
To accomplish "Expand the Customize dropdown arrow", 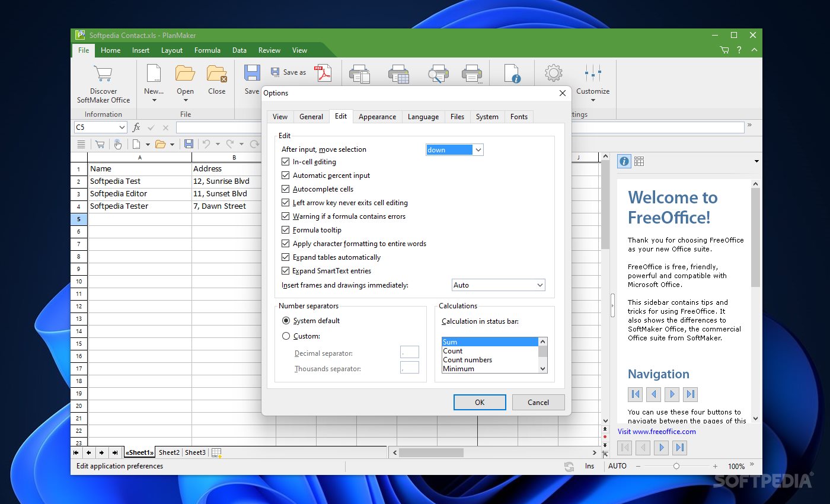I will [593, 100].
